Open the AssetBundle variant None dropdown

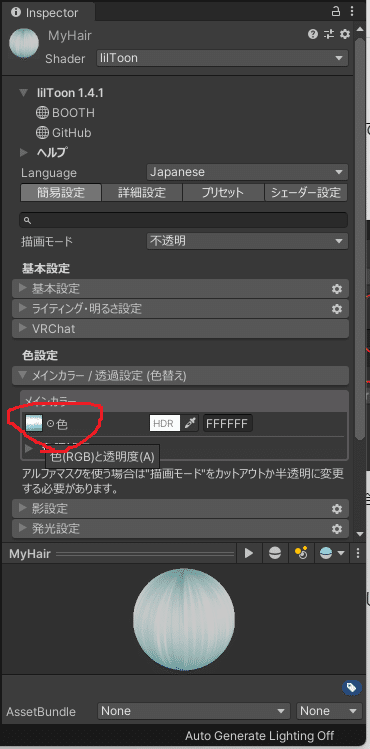point(329,711)
